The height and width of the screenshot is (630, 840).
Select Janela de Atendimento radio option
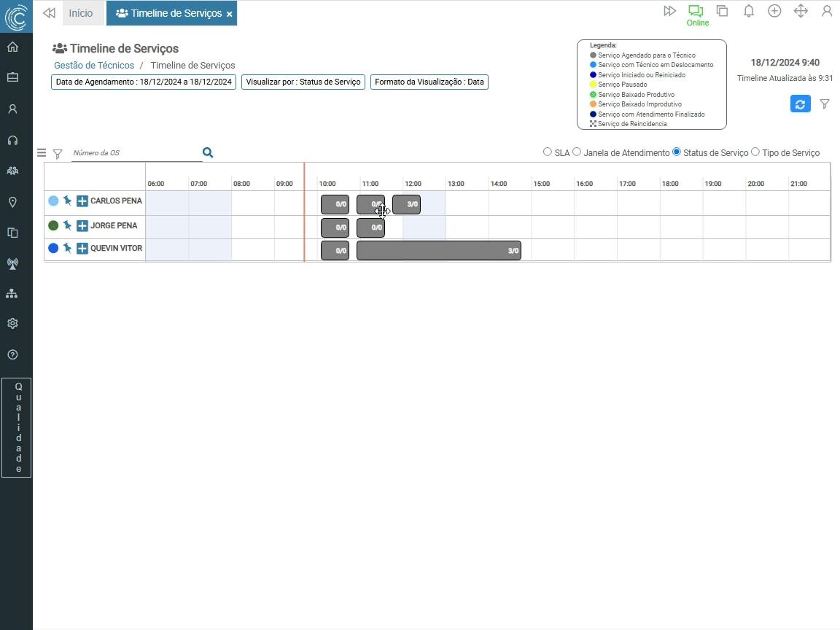click(577, 152)
